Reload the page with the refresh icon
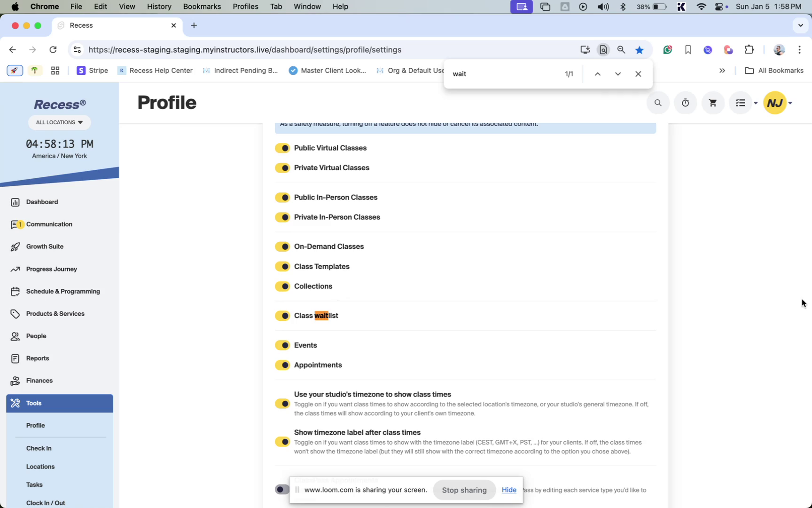Image resolution: width=812 pixels, height=508 pixels. pos(53,50)
